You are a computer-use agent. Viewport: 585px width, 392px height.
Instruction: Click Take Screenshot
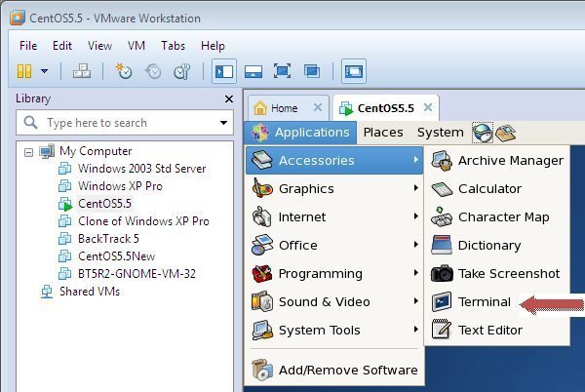(497, 274)
